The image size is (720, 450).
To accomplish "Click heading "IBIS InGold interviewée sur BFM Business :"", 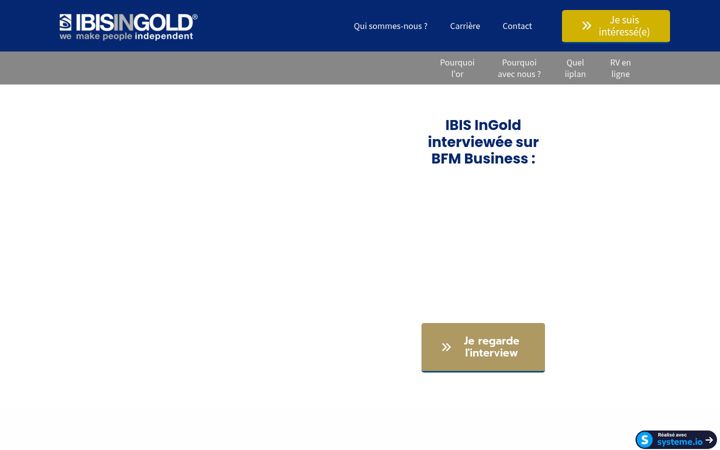I will tap(483, 141).
